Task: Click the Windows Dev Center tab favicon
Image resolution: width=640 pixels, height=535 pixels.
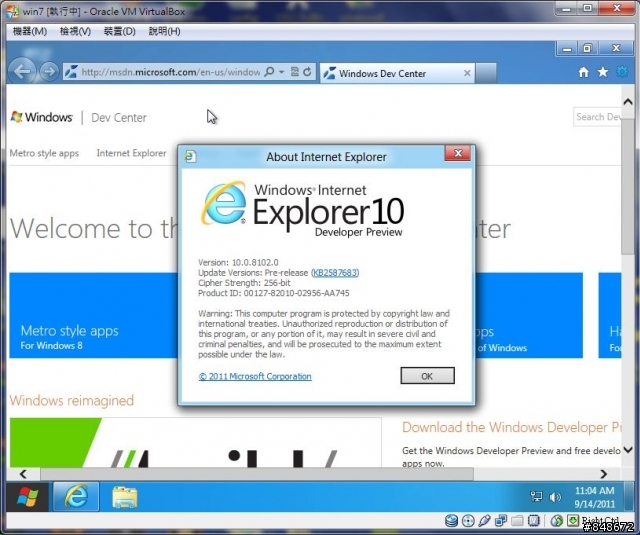Action: coord(329,73)
